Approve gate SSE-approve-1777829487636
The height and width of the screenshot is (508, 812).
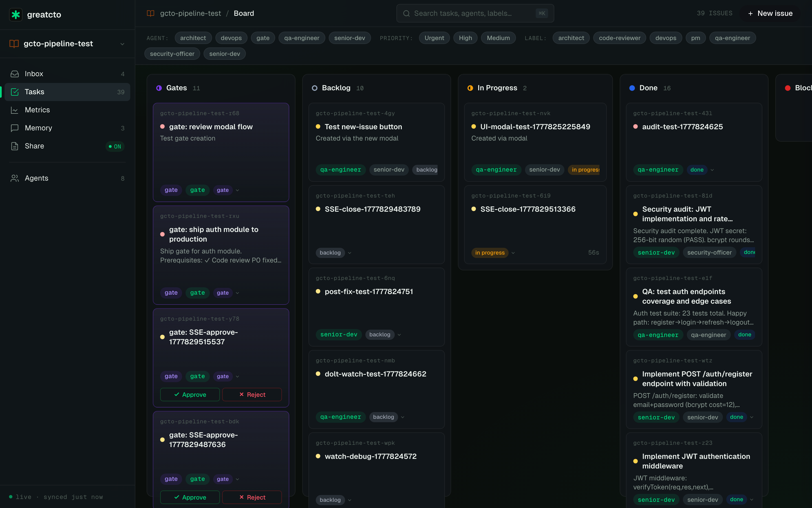pyautogui.click(x=190, y=497)
